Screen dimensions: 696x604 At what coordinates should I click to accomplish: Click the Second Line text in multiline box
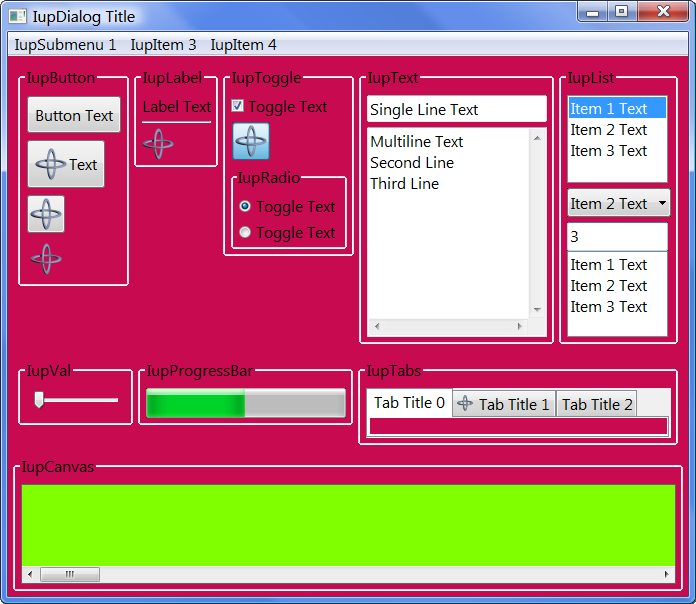point(412,162)
